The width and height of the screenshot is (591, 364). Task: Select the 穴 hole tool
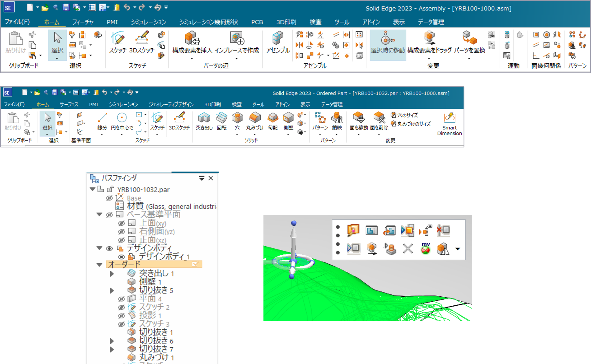[237, 118]
